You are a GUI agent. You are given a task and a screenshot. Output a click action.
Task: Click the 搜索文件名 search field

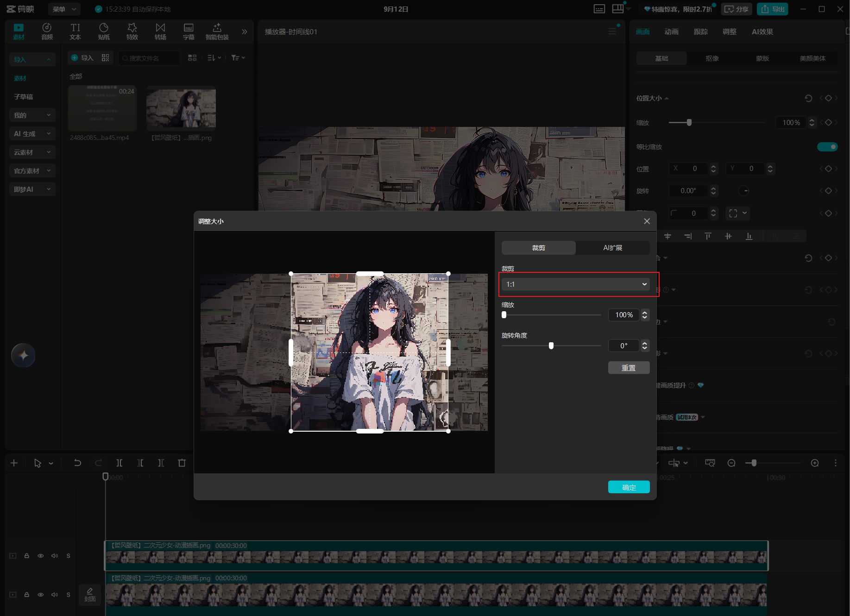[x=149, y=58]
